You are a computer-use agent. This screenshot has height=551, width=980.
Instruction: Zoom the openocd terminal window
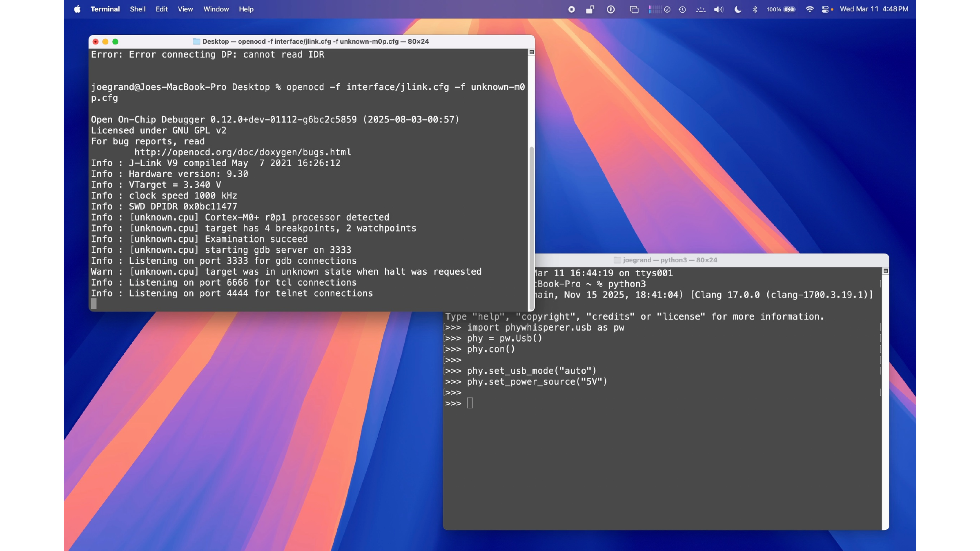(116, 42)
